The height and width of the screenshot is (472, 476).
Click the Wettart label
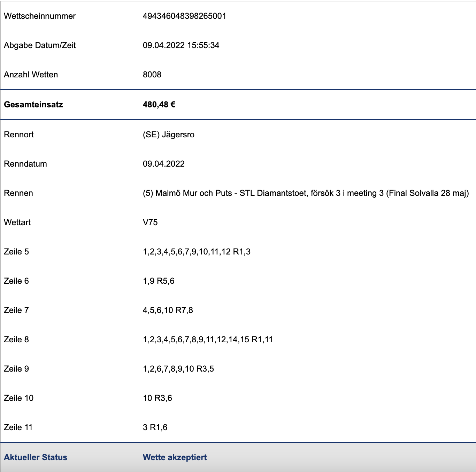tap(17, 222)
